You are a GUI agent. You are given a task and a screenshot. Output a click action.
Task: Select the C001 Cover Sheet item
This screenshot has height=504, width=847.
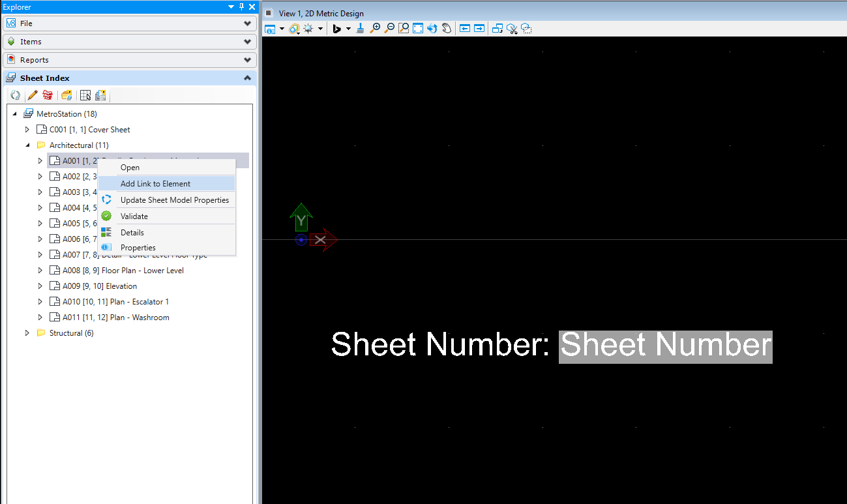[x=90, y=130]
